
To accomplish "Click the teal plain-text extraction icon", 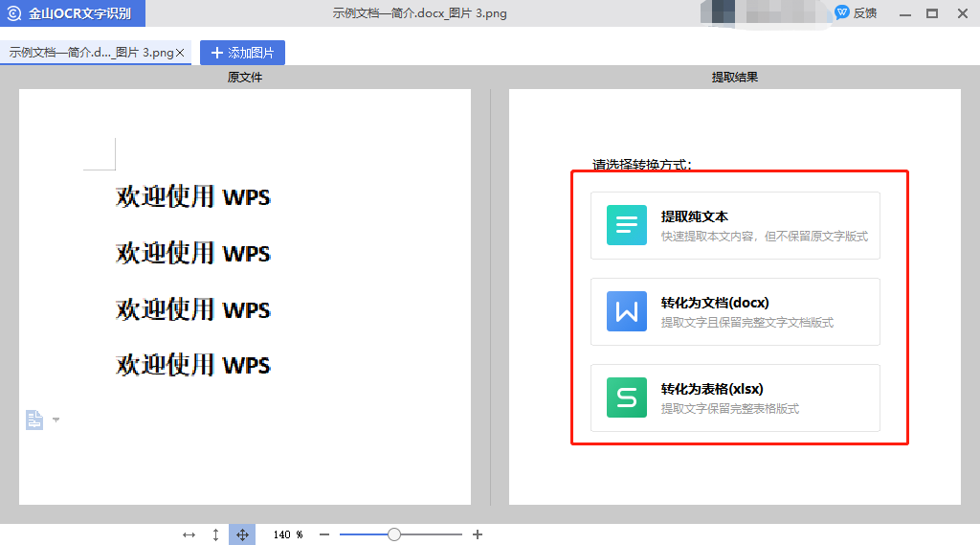I will (627, 225).
